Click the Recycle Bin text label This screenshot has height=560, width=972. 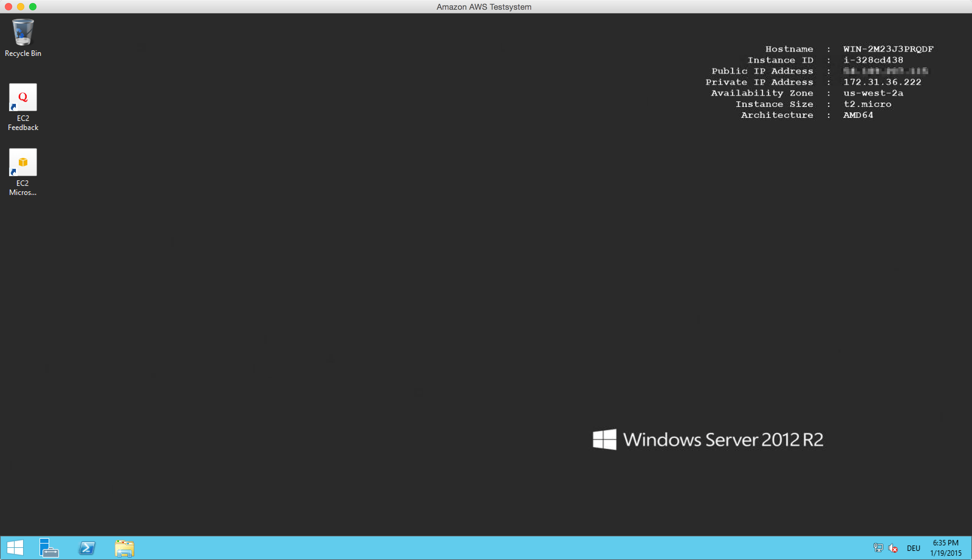click(x=23, y=53)
